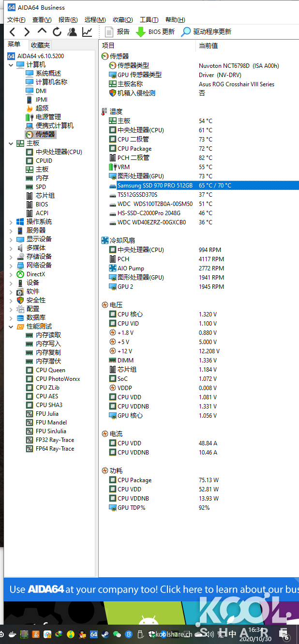Open the 查看(V) menu
299x644 pixels.
pyautogui.click(x=42, y=20)
